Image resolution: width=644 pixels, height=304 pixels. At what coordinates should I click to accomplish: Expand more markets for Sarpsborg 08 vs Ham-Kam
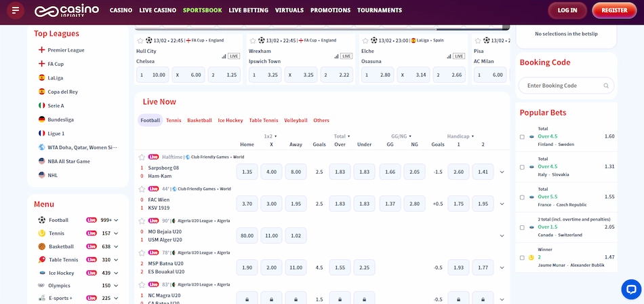click(x=502, y=172)
